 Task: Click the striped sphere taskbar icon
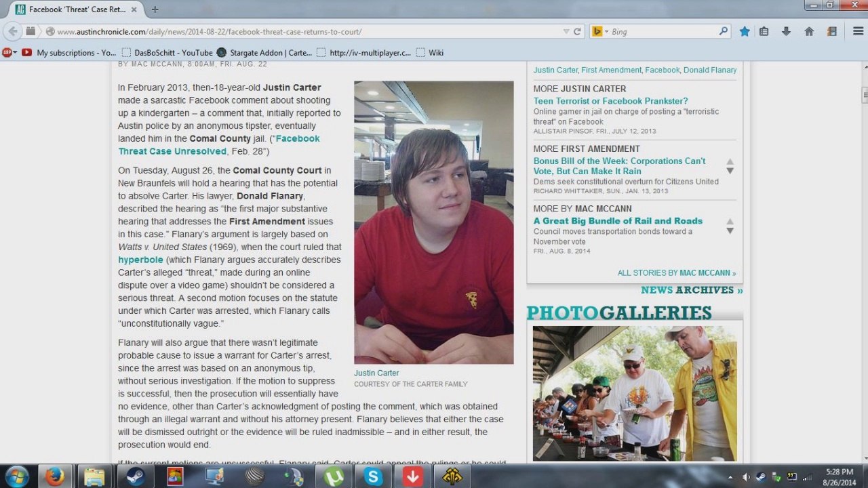pos(254,476)
